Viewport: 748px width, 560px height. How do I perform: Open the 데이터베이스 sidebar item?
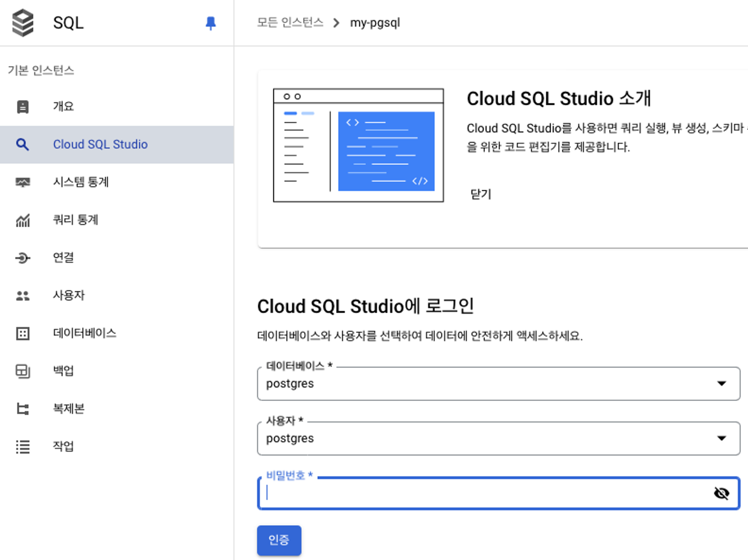[x=85, y=333]
